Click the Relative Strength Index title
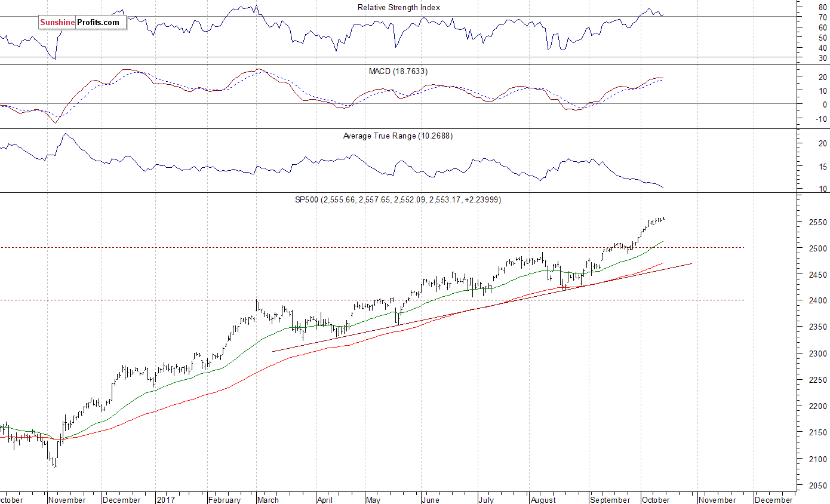The image size is (830, 504). pos(399,7)
